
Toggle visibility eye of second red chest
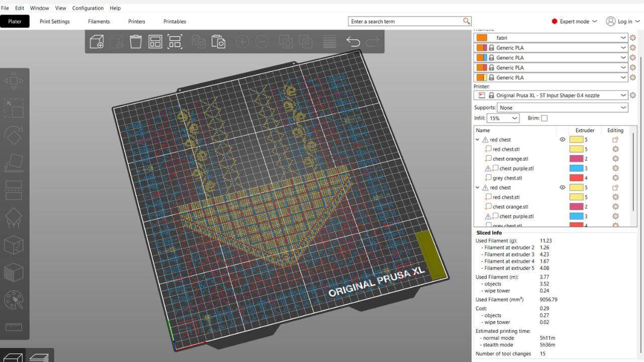[x=562, y=188]
